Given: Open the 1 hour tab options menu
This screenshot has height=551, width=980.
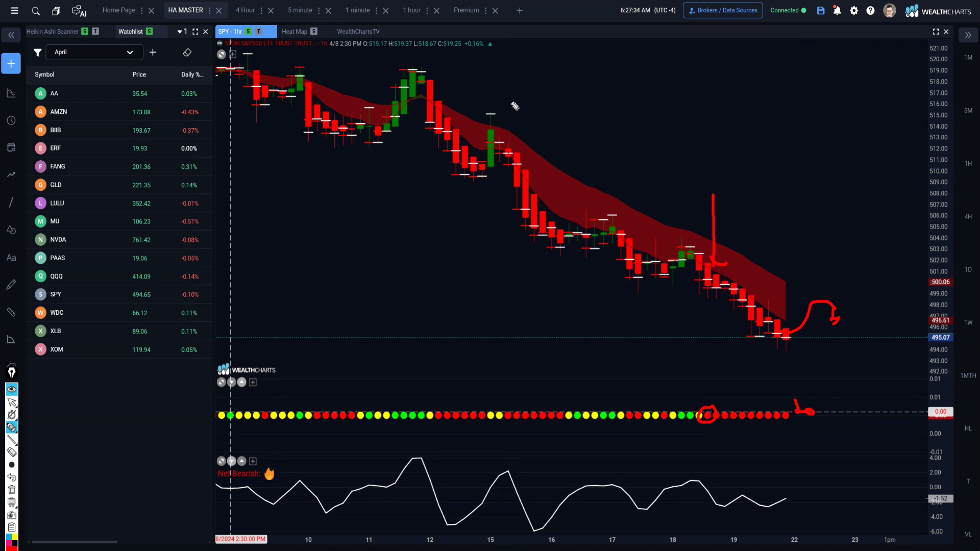Looking at the screenshot, I should point(427,10).
